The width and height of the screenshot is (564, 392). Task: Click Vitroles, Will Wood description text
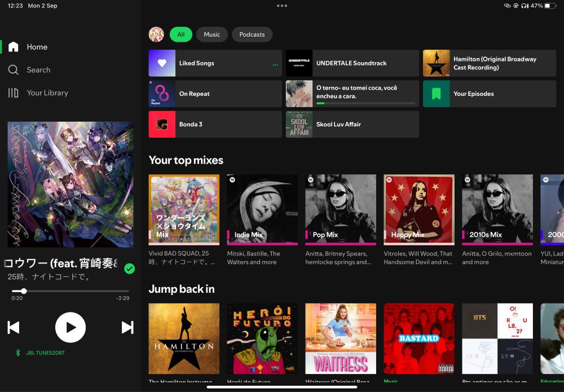418,258
